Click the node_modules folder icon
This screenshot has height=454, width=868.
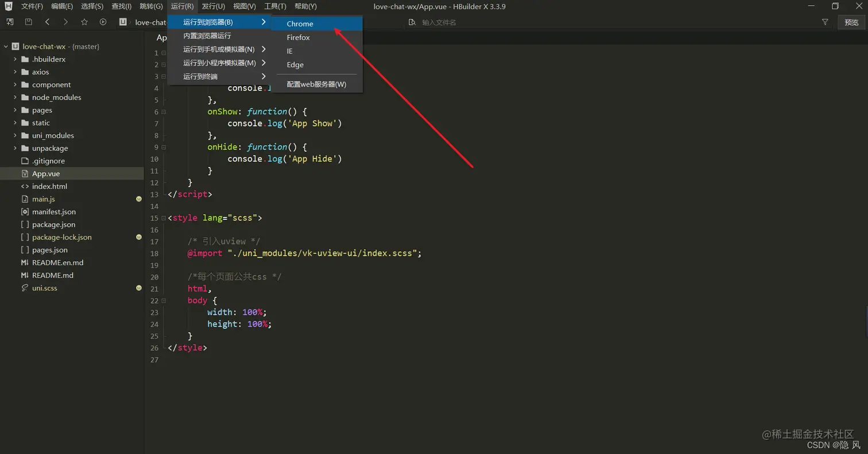25,97
